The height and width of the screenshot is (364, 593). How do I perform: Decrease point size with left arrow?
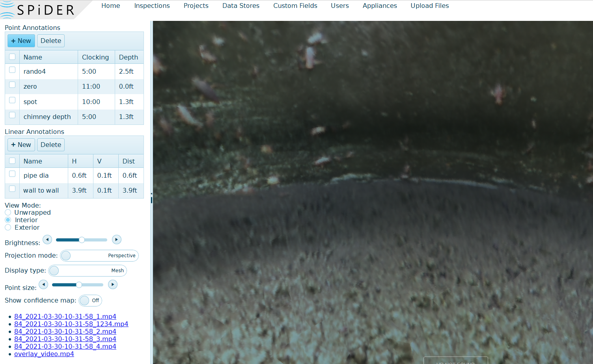pos(43,284)
